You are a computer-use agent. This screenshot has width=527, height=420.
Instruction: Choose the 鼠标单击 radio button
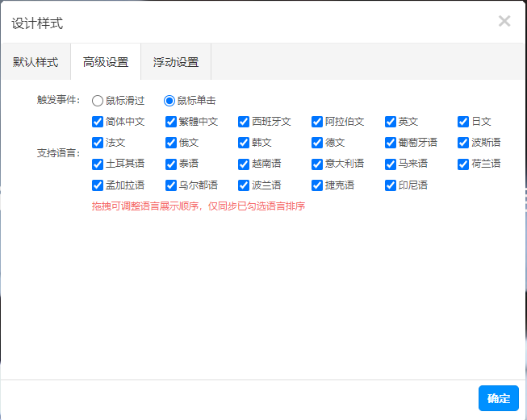click(169, 101)
